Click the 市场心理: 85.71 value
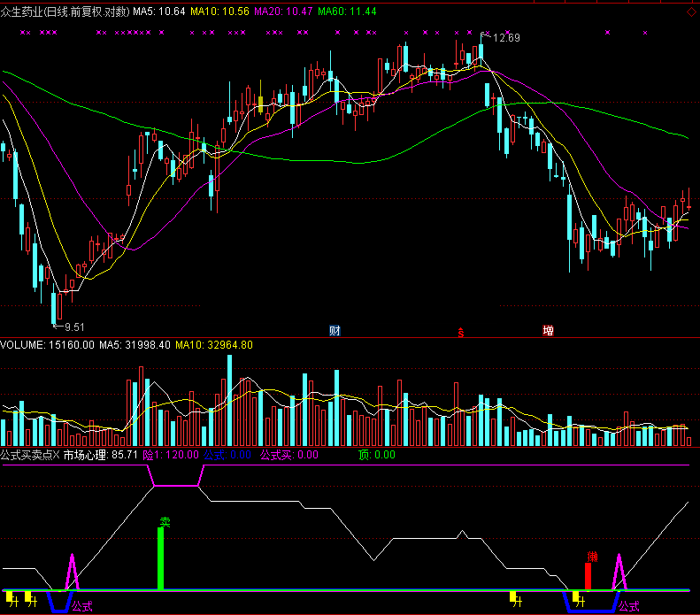 (x=101, y=455)
